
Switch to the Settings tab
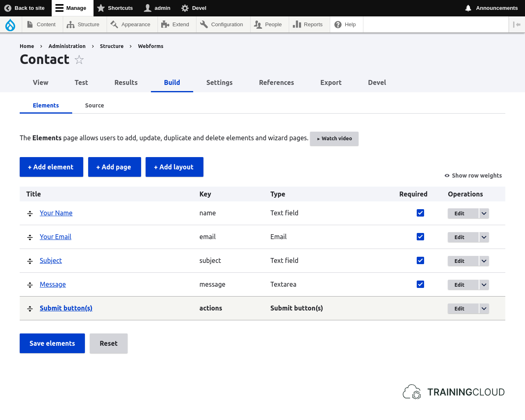219,82
